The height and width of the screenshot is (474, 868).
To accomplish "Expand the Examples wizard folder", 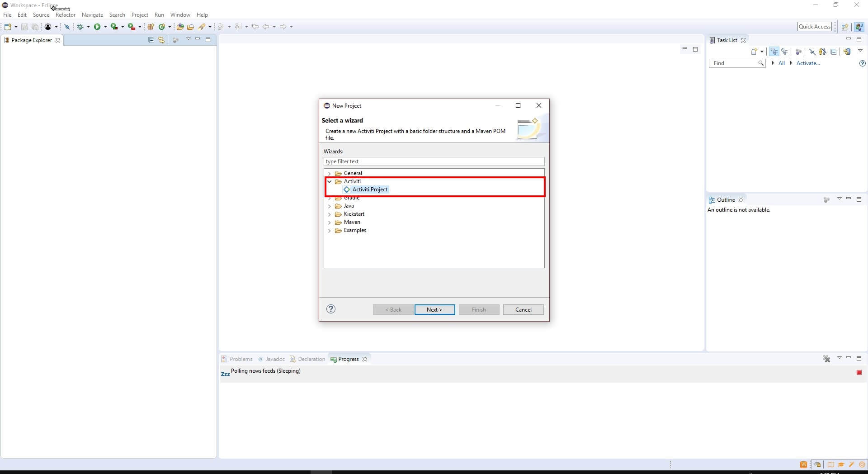I will pos(329,230).
